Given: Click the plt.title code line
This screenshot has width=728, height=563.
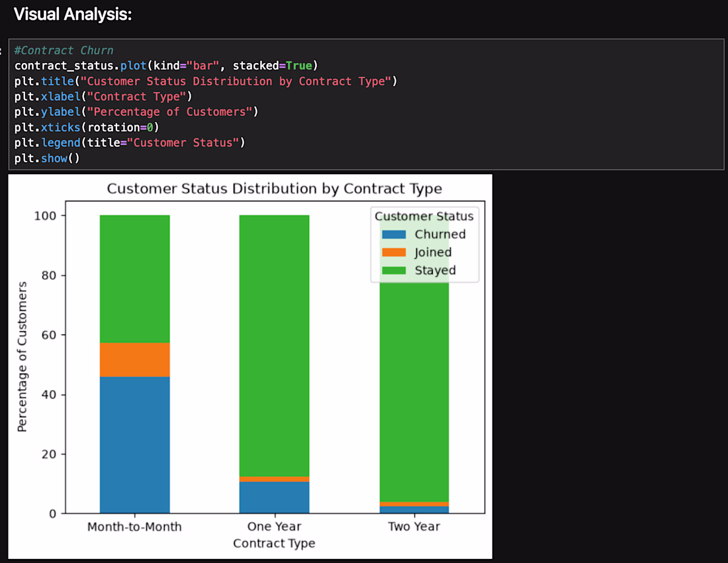Looking at the screenshot, I should pyautogui.click(x=206, y=81).
